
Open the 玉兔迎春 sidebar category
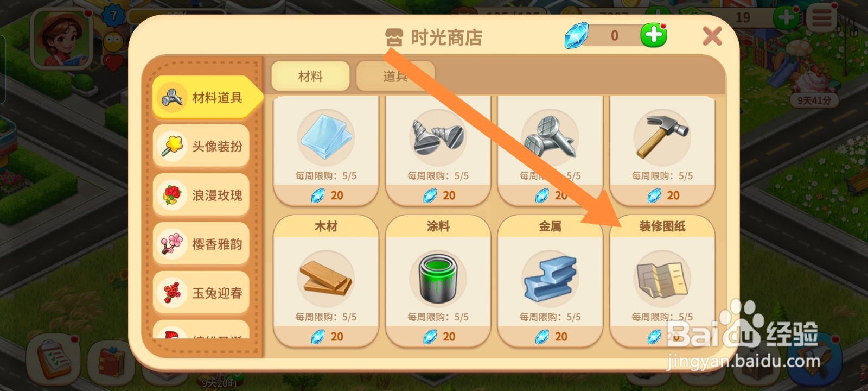(x=201, y=293)
